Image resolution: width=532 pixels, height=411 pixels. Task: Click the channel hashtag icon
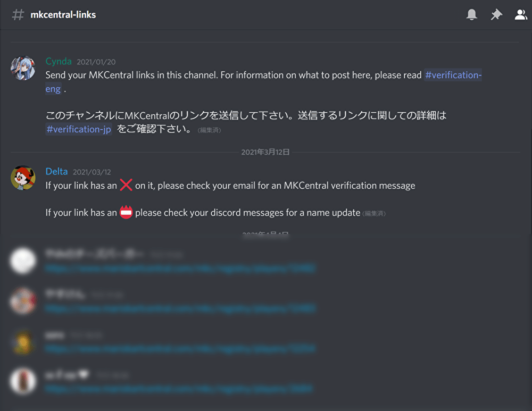point(18,14)
